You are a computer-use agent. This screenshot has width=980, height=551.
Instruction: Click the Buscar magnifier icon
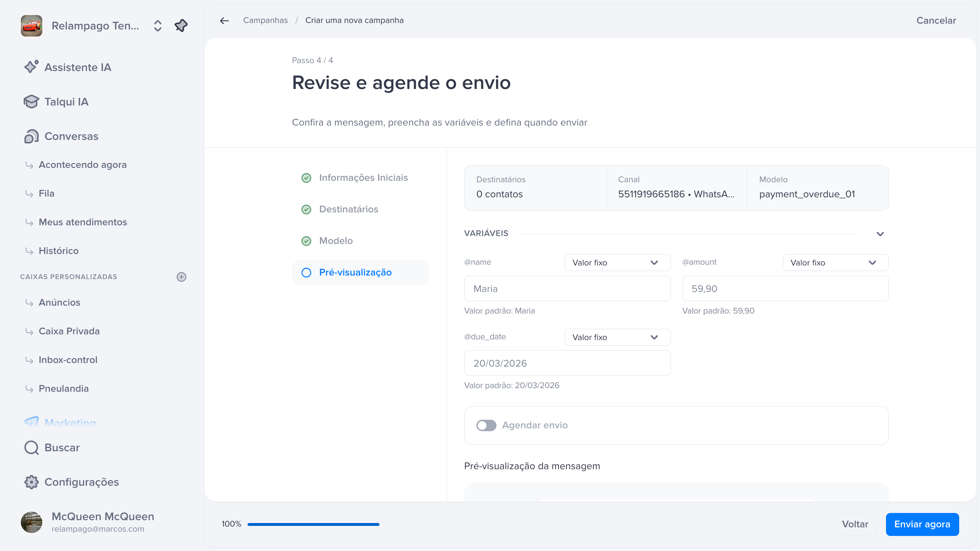pos(31,447)
